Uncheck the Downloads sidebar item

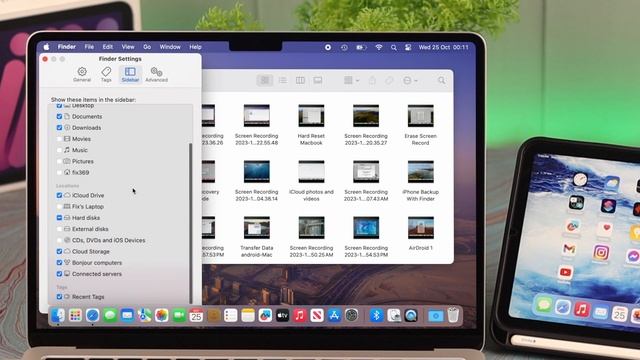point(59,128)
